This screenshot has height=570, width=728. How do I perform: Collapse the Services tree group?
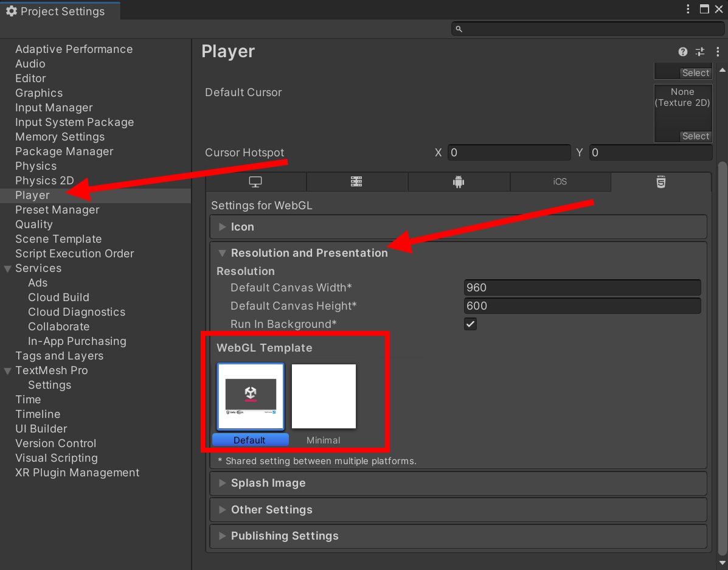tap(7, 269)
